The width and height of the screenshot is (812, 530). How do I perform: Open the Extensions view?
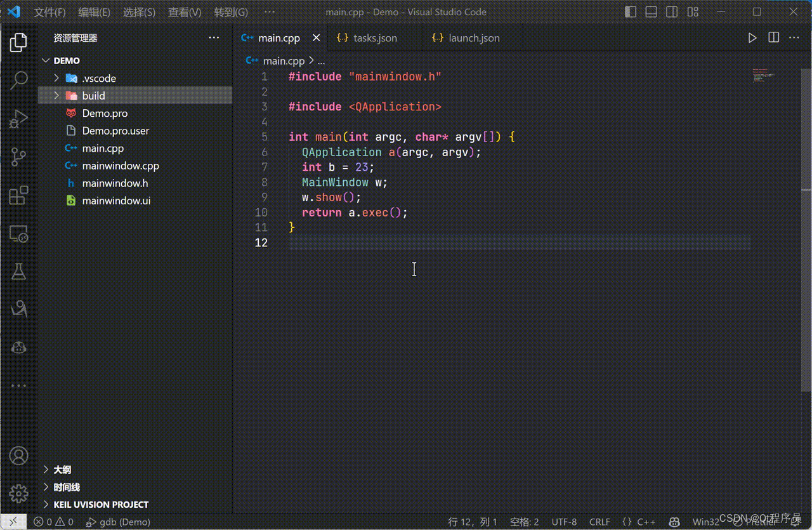tap(18, 195)
